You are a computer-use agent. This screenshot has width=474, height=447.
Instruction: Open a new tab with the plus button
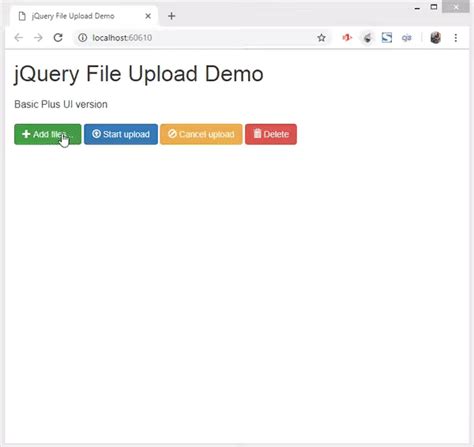(171, 16)
